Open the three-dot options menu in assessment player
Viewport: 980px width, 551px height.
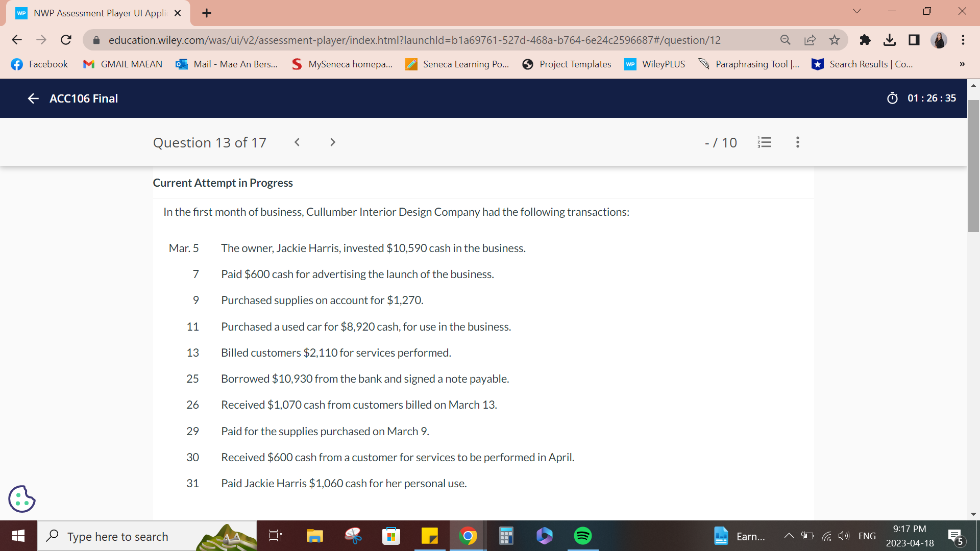click(x=797, y=142)
